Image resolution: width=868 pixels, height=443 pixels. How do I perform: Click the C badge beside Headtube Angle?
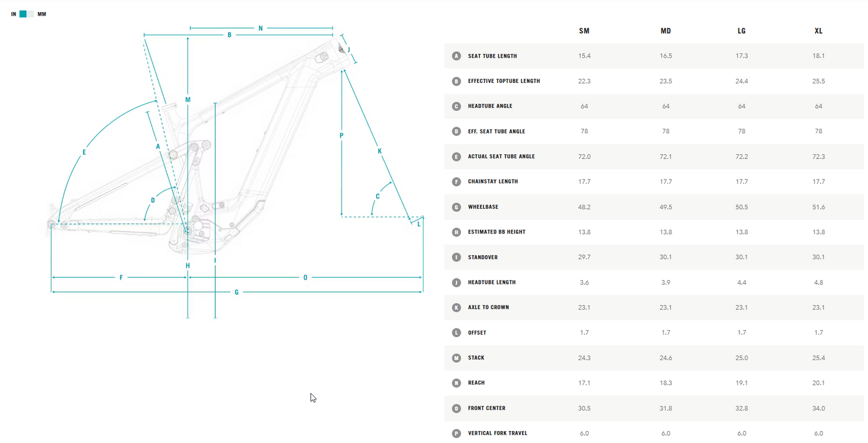click(x=457, y=106)
